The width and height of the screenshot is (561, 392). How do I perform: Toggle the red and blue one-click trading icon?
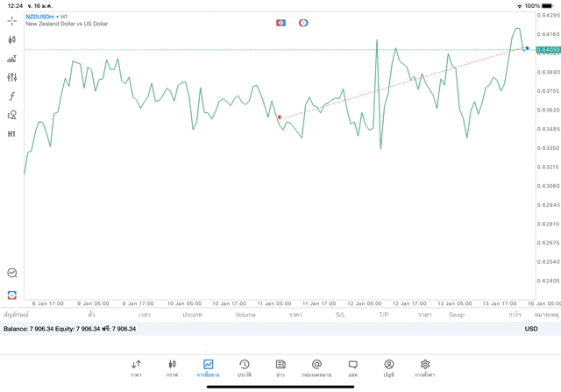(x=280, y=23)
